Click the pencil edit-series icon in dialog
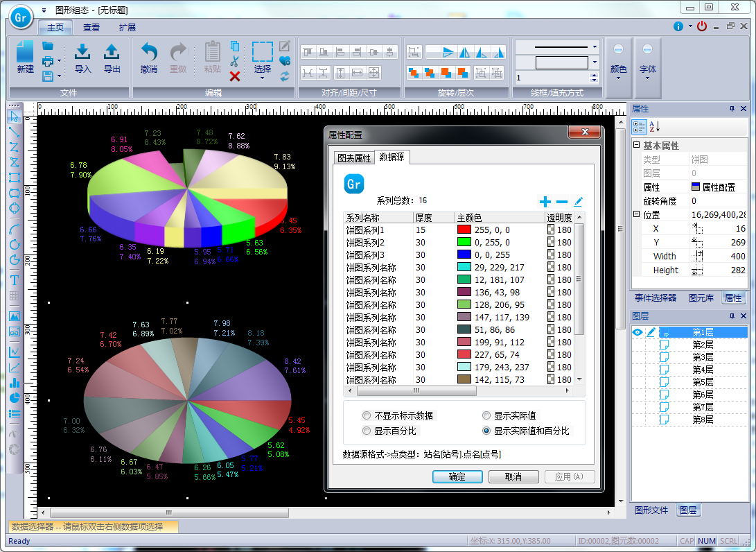The height and width of the screenshot is (552, 756). click(578, 202)
